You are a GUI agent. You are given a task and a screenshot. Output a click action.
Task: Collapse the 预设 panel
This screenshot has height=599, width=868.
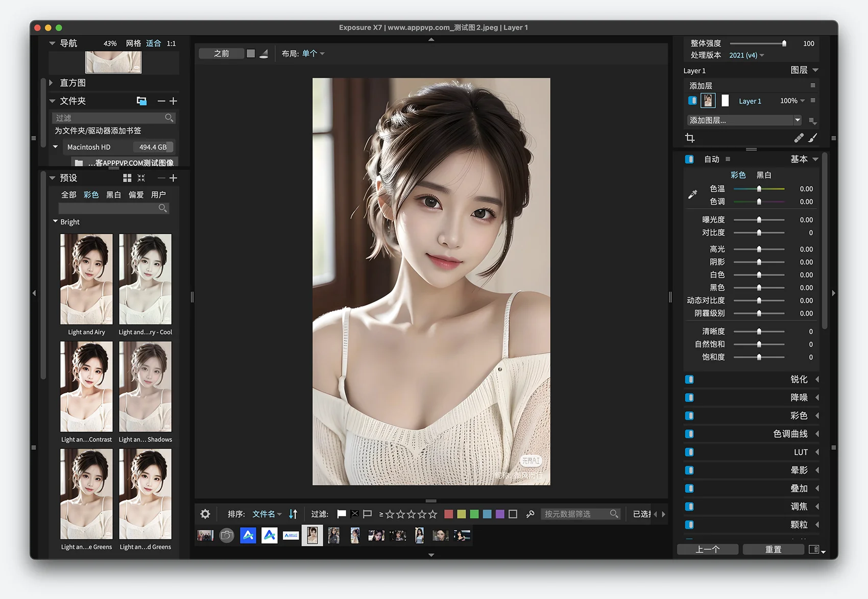(x=52, y=178)
